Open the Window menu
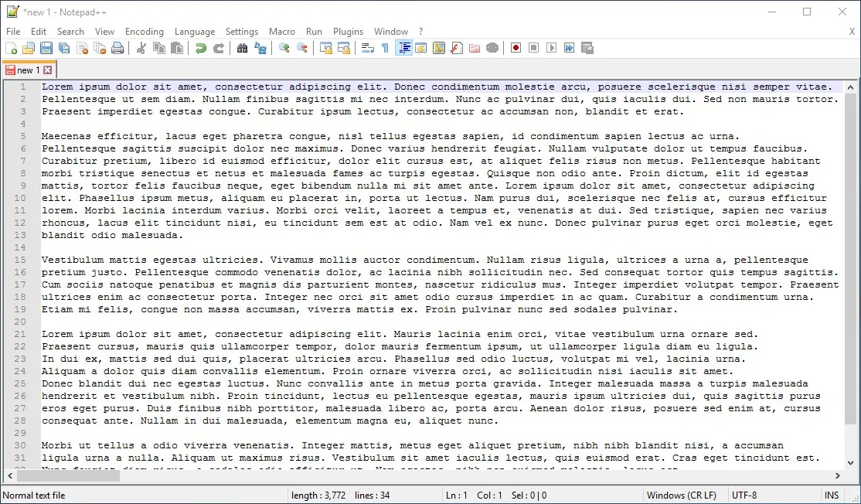The width and height of the screenshot is (861, 504). tap(391, 31)
